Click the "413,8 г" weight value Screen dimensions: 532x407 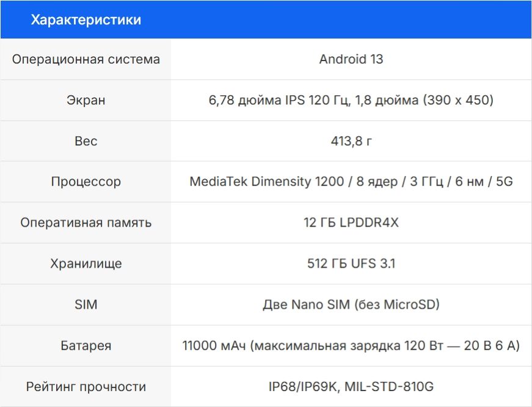351,141
